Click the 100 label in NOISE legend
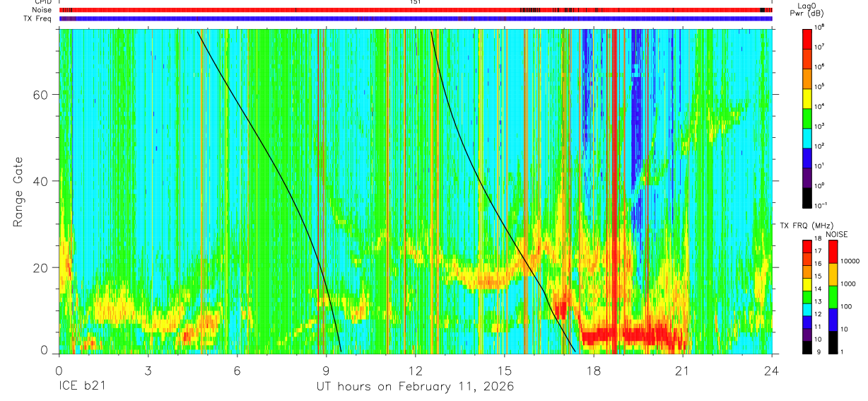Viewport: 868px width, 401px height. [x=845, y=306]
